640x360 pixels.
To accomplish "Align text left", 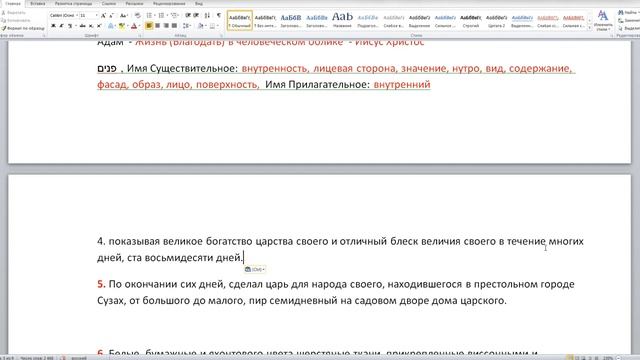I will (x=149, y=26).
